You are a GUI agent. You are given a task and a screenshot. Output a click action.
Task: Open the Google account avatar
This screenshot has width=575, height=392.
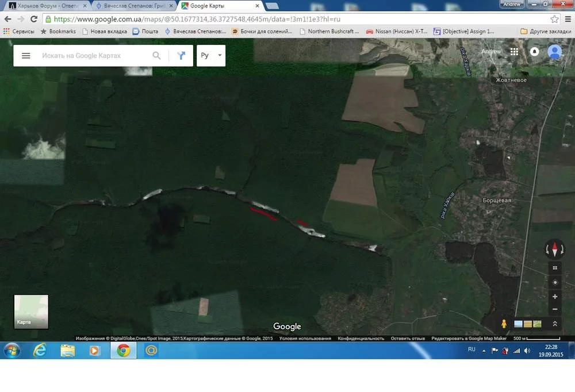point(554,52)
